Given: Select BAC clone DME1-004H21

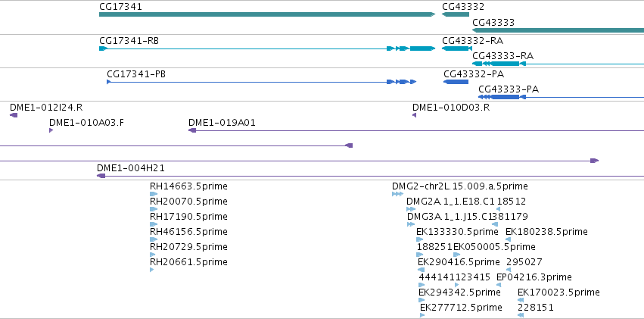Looking at the screenshot, I should point(371,176).
